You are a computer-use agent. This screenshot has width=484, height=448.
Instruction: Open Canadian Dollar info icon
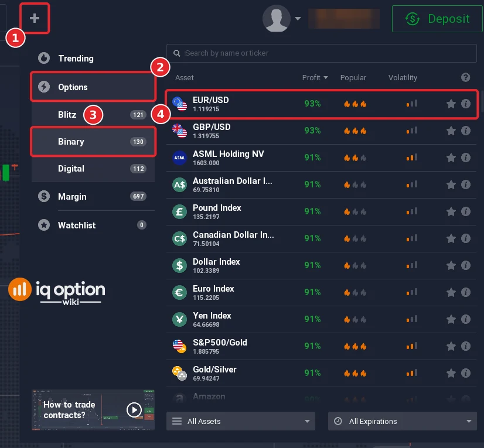[x=465, y=238]
